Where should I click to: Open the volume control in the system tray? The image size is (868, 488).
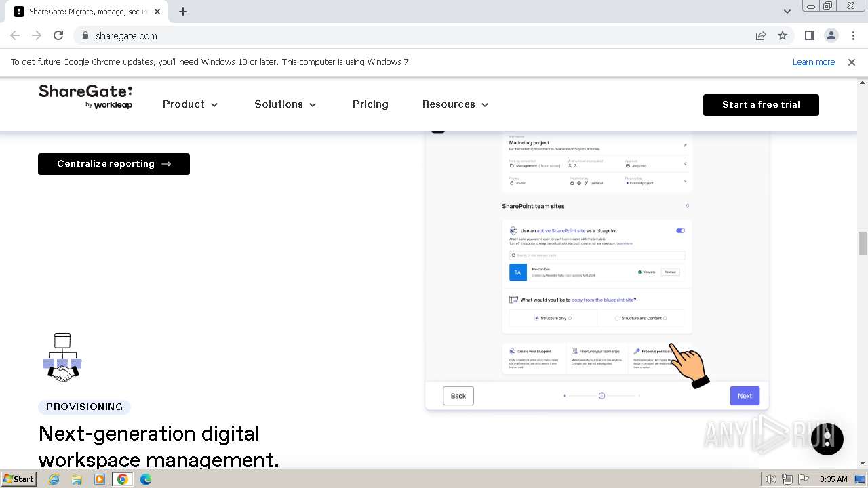(x=771, y=479)
